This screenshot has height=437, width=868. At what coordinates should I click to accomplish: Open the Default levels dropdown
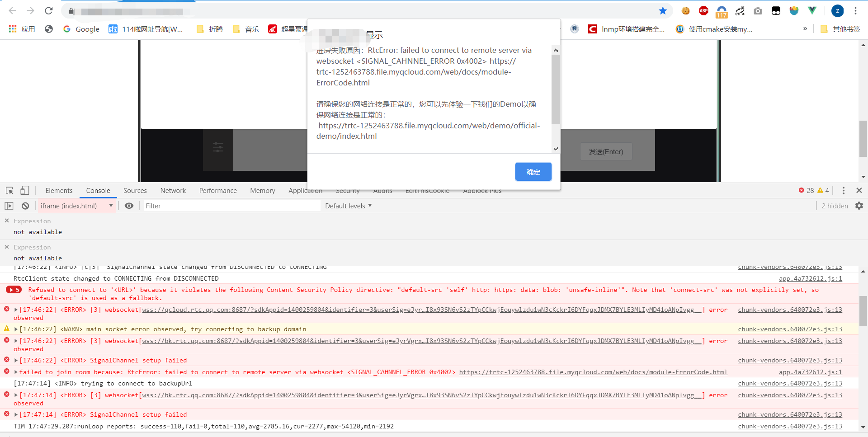[348, 206]
